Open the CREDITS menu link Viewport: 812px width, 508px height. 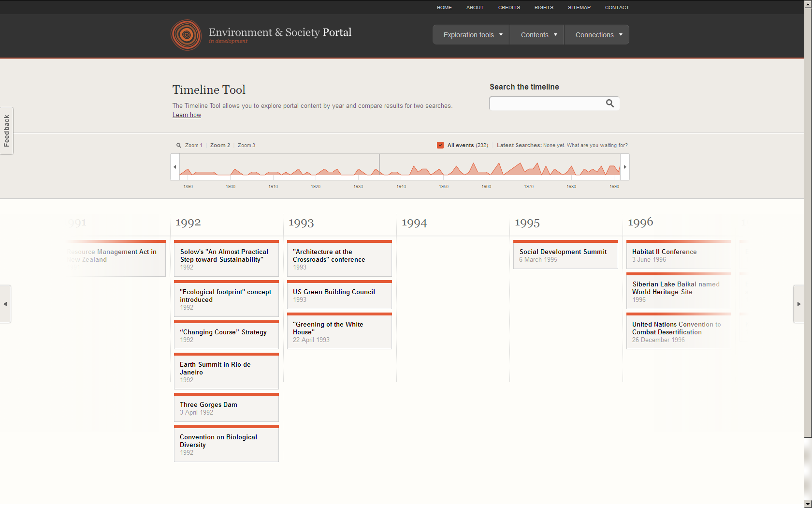(x=509, y=7)
